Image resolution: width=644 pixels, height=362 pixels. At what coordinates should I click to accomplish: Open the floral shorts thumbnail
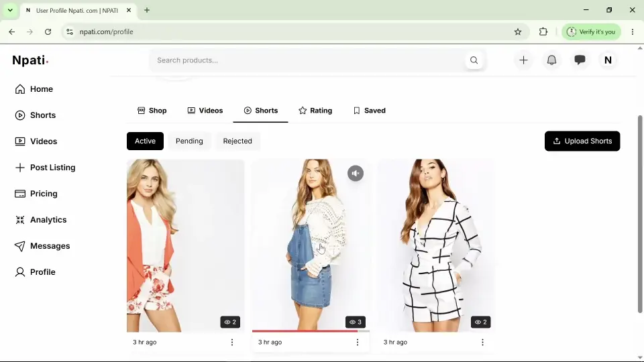point(185,245)
